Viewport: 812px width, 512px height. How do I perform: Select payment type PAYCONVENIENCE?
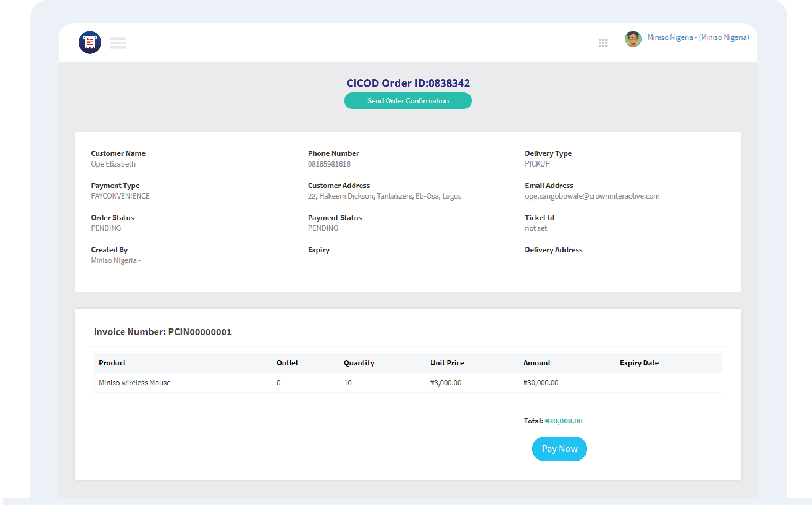(x=120, y=196)
